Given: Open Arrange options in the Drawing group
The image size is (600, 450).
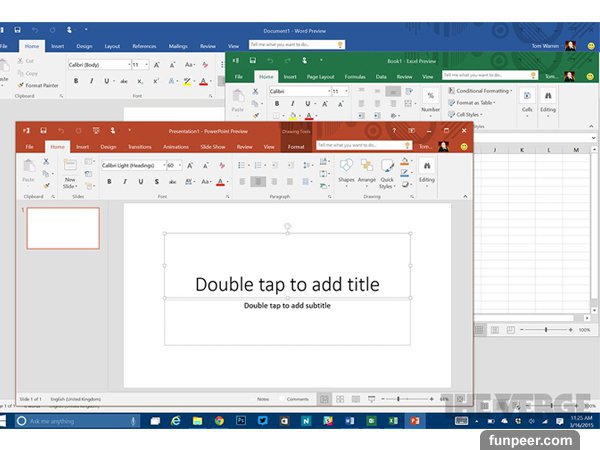Looking at the screenshot, I should pos(367,170).
